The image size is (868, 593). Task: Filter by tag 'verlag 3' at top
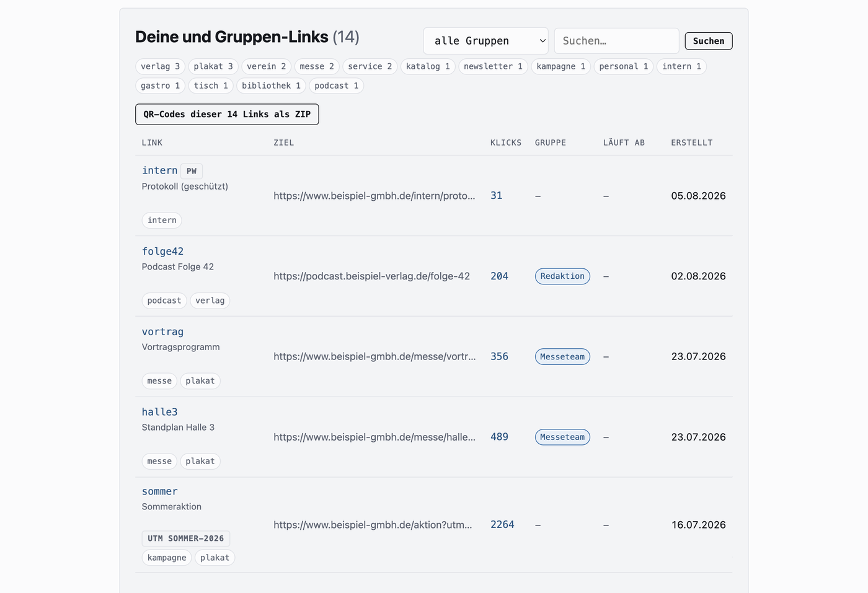pyautogui.click(x=160, y=66)
